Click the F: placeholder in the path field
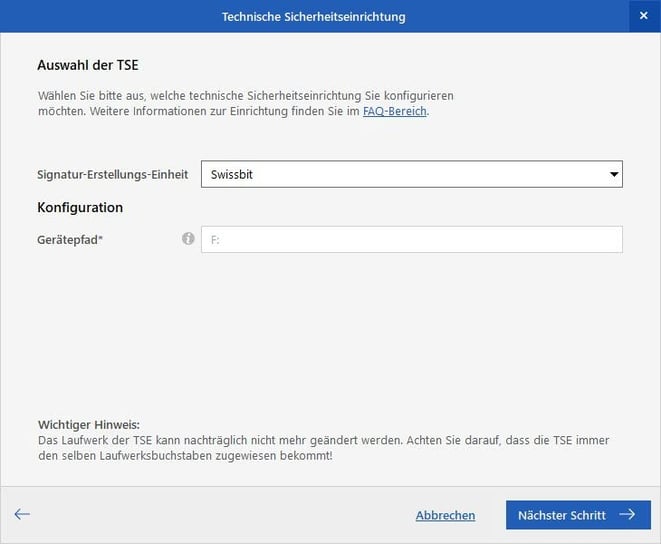The height and width of the screenshot is (544, 661). tap(215, 239)
